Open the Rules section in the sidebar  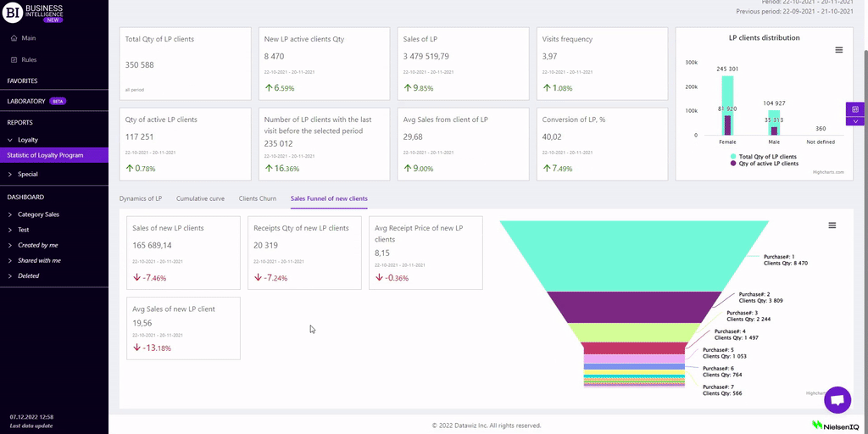coord(28,59)
